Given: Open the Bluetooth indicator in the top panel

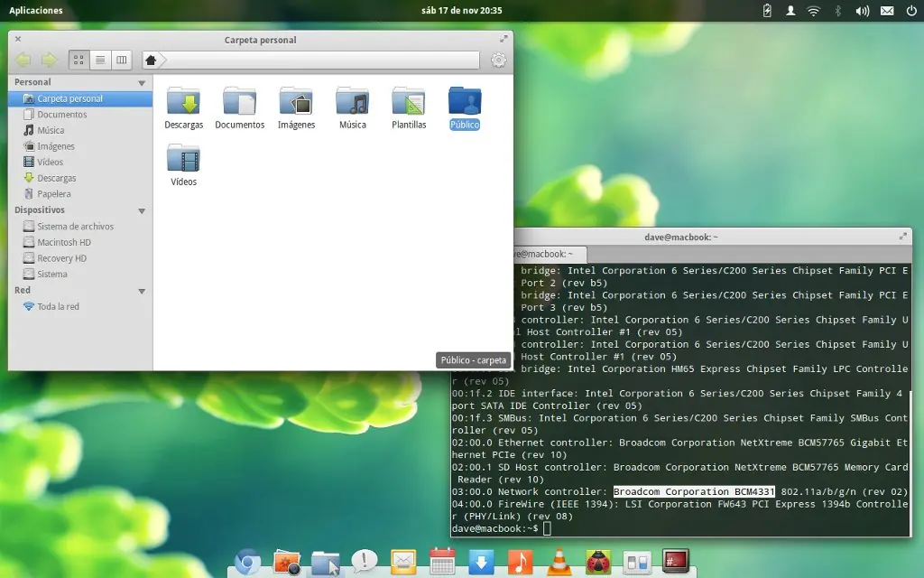Looking at the screenshot, I should click(x=837, y=11).
